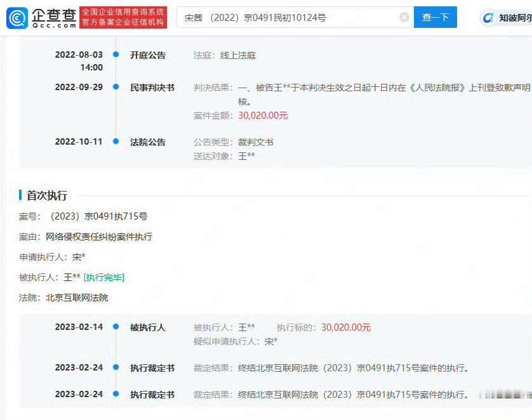Click the date 2022-10-11

click(79, 141)
